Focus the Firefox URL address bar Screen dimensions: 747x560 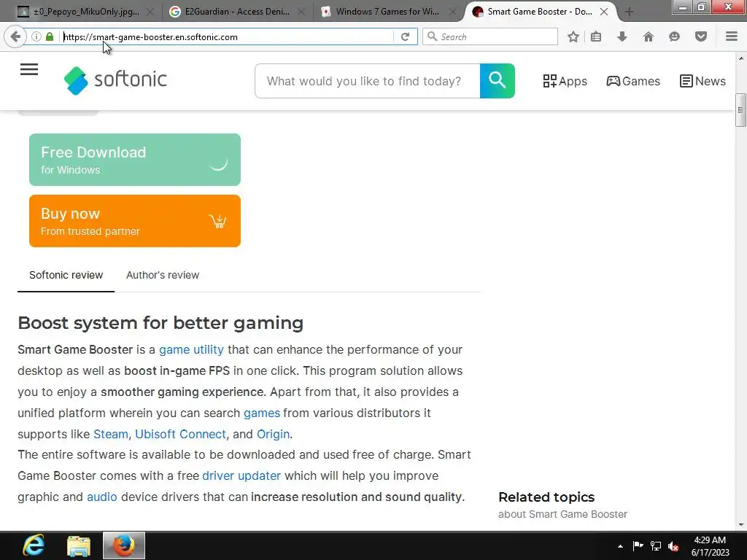click(x=228, y=36)
